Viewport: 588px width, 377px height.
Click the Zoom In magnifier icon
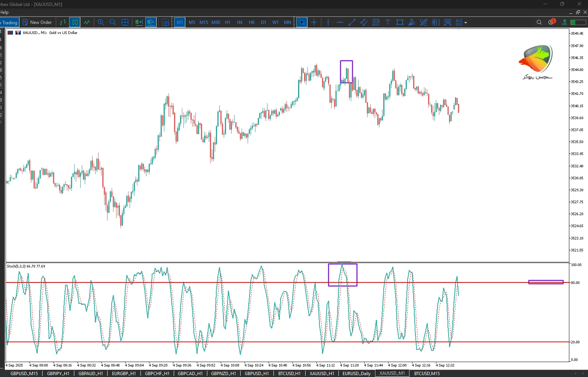(101, 22)
